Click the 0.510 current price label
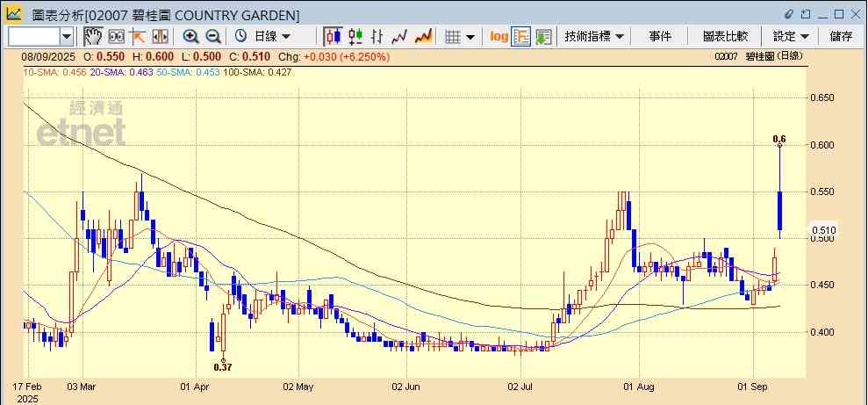 [824, 230]
